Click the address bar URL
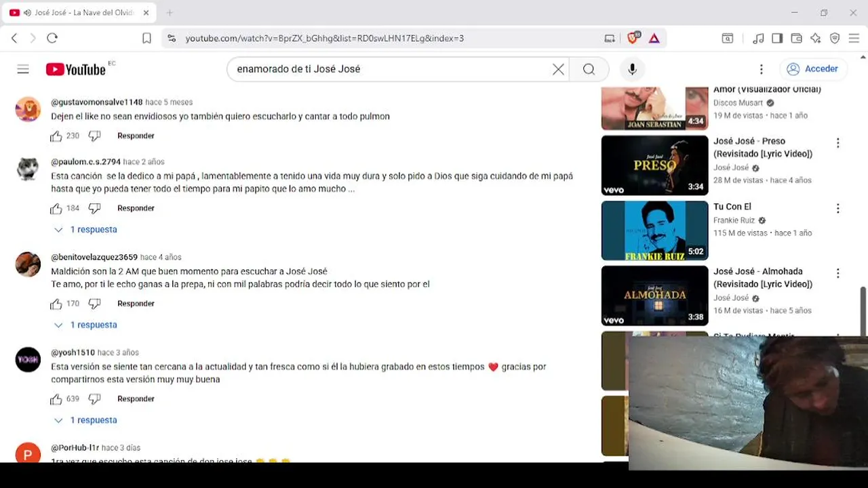Screen dimensions: 868x488 pyautogui.click(x=325, y=39)
